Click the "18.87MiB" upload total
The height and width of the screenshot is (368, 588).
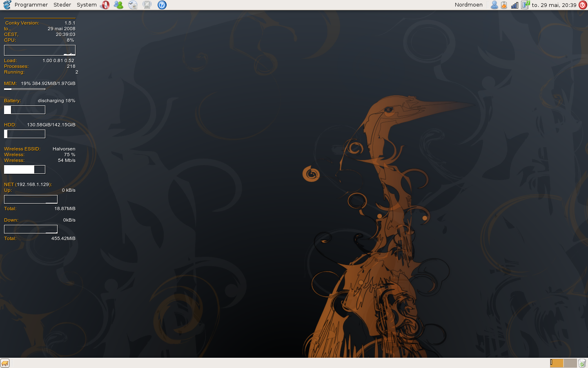coord(65,209)
